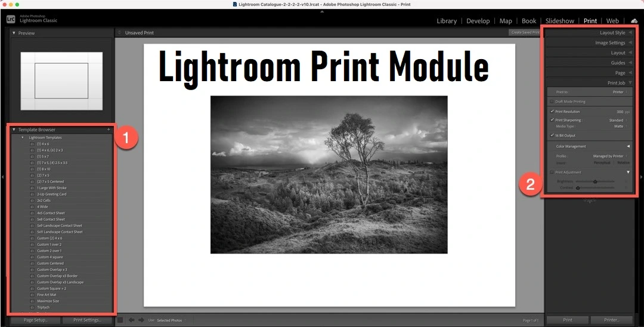Switch to the Web module
Viewport: 644px width, 327px height.
(x=612, y=21)
